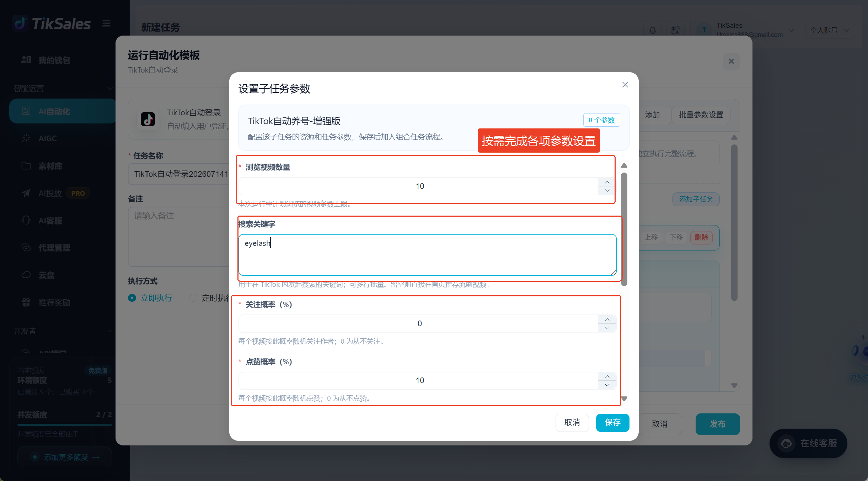Open the 素材库 folder icon

tap(26, 165)
